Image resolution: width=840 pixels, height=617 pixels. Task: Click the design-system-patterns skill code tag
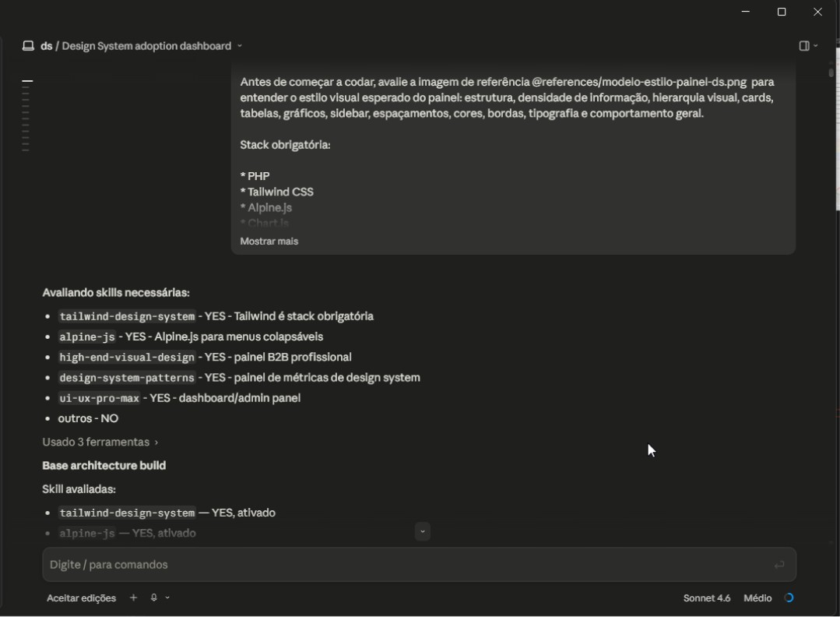click(127, 378)
